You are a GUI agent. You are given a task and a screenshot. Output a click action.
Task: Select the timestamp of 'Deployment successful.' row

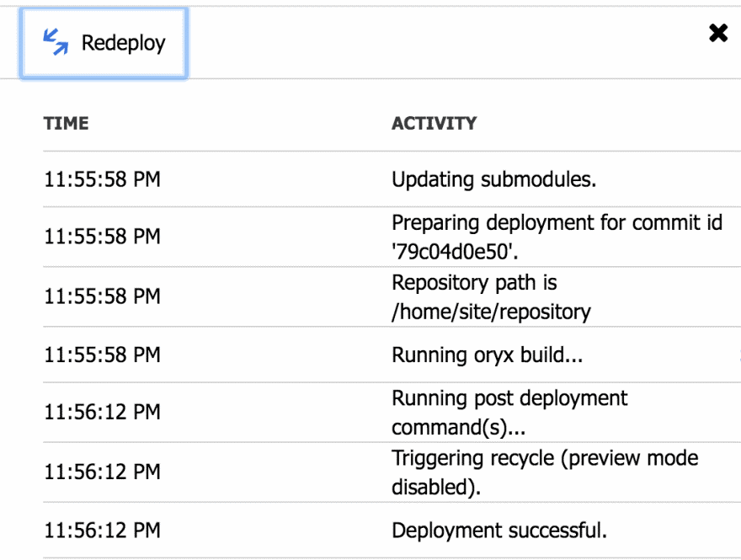coord(102,531)
